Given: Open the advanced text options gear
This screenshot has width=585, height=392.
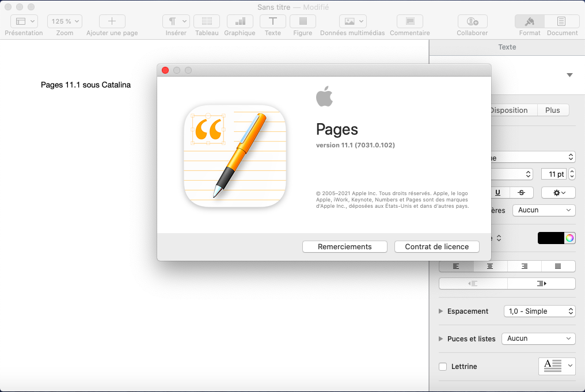Looking at the screenshot, I should pyautogui.click(x=559, y=192).
